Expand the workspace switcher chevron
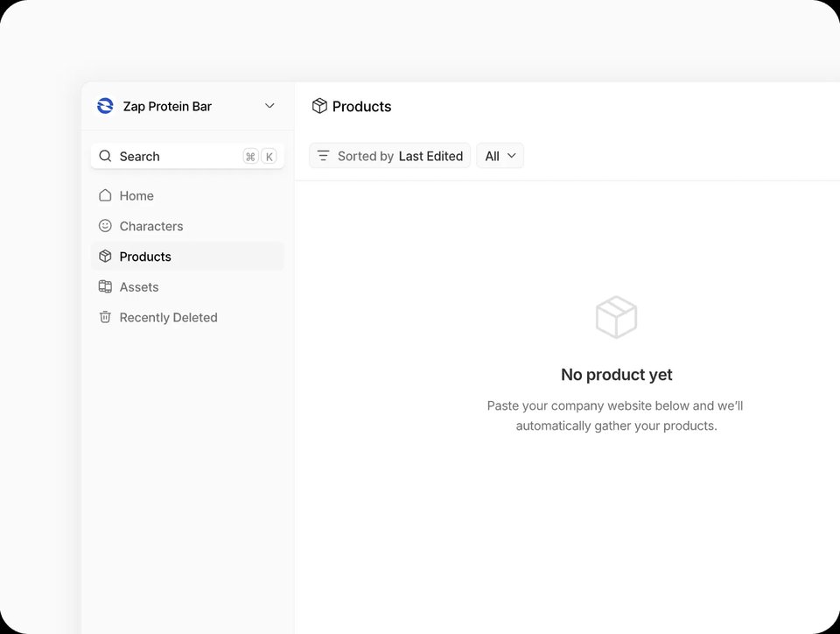This screenshot has height=634, width=840. pyautogui.click(x=269, y=106)
